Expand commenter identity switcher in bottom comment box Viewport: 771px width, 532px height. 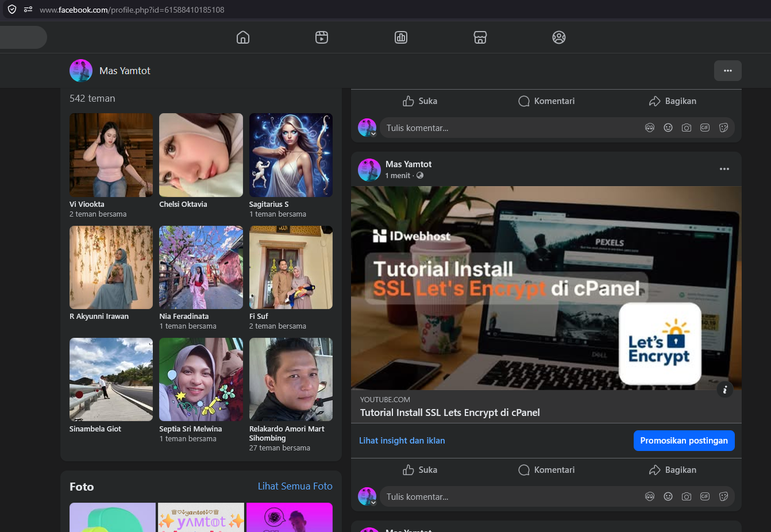373,503
